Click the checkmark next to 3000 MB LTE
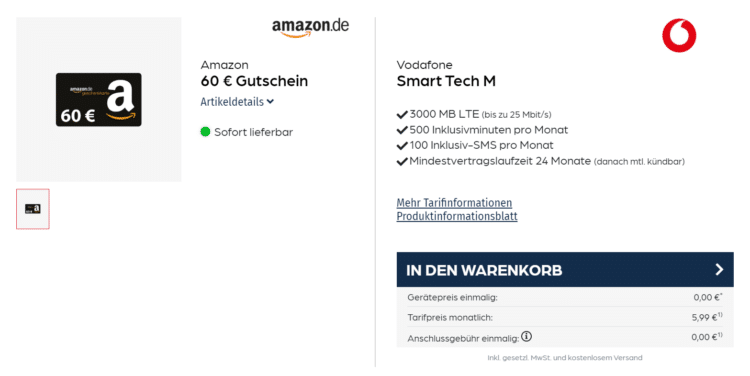This screenshot has height=376, width=750. coord(402,114)
